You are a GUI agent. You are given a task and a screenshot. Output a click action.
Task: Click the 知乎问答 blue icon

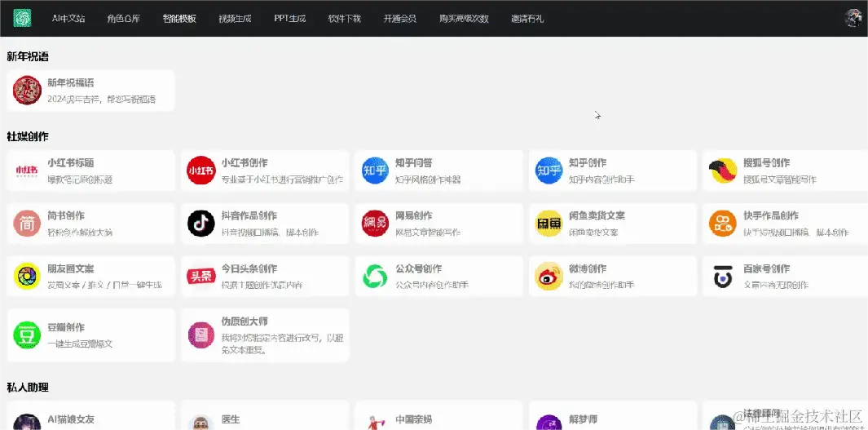(x=375, y=170)
